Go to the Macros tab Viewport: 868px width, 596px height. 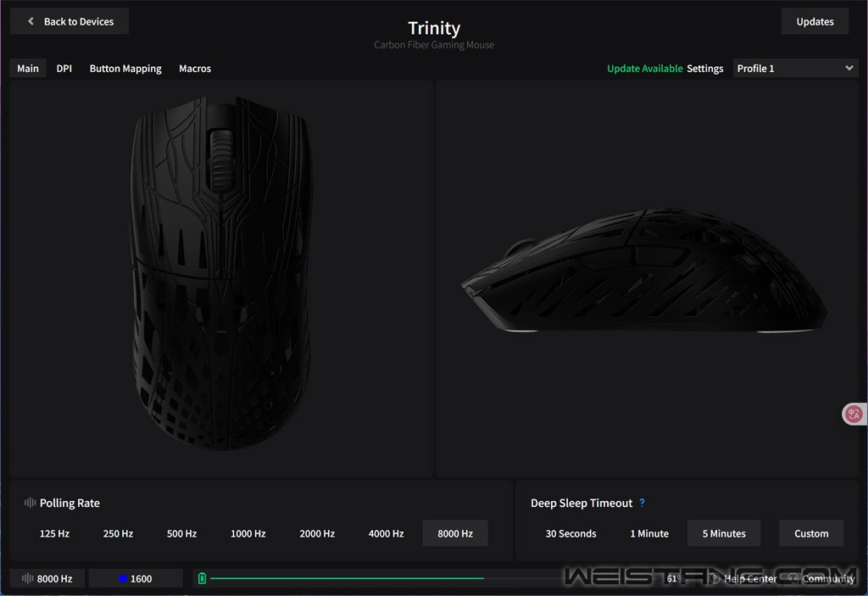[x=195, y=69]
